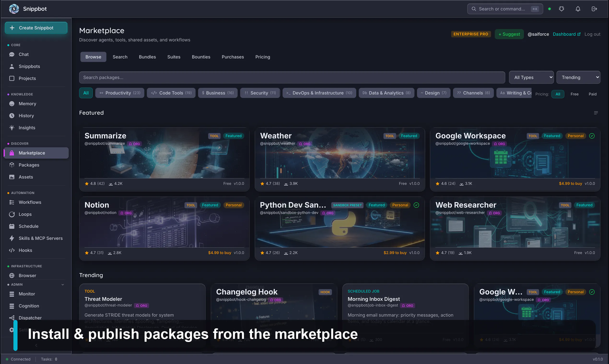The width and height of the screenshot is (609, 364).
Task: Toggle the All category filter chip
Action: (86, 93)
